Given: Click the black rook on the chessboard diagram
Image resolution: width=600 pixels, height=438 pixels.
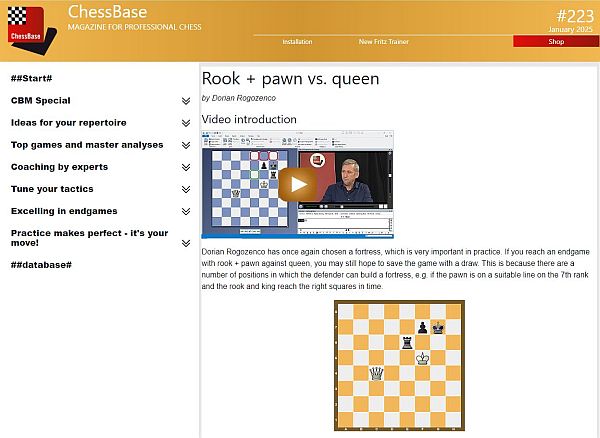Looking at the screenshot, I should 407,342.
